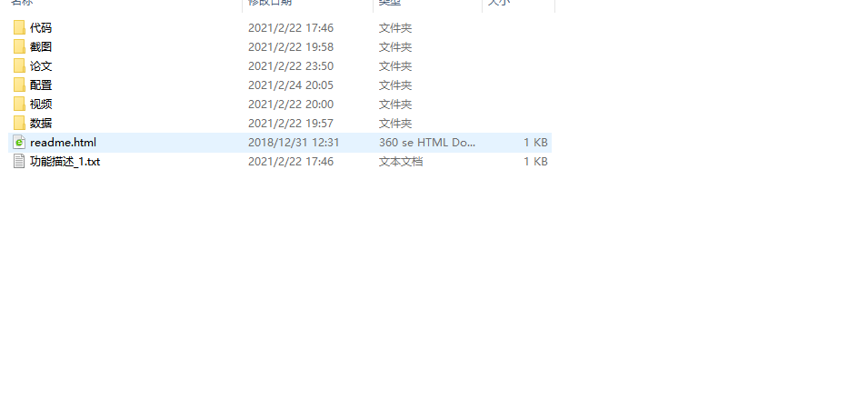Select the 视频 folder icon

[19, 104]
